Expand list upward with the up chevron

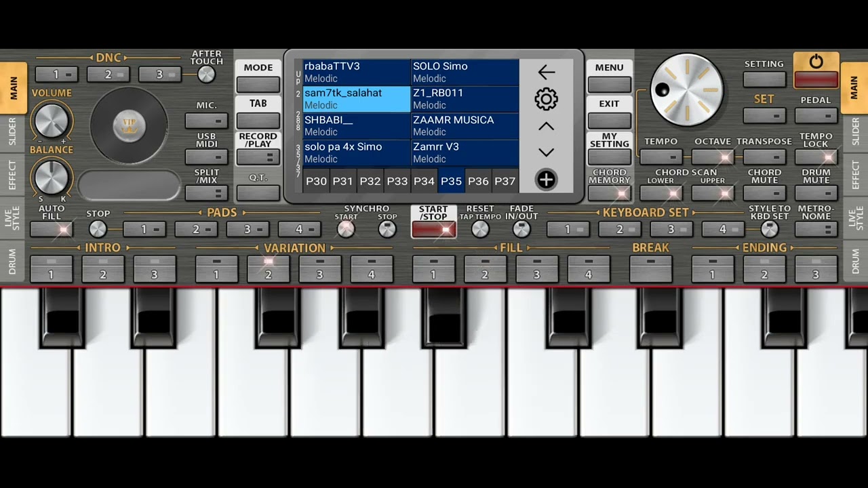546,126
